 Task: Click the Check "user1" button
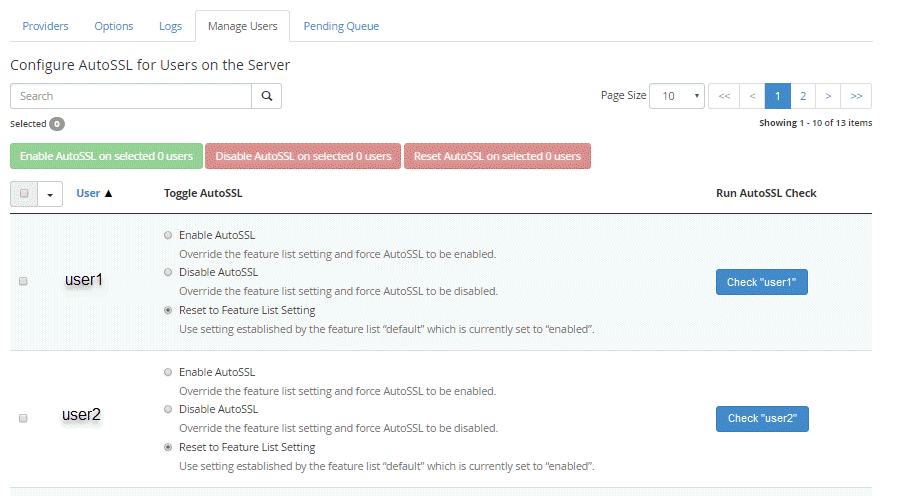(761, 282)
